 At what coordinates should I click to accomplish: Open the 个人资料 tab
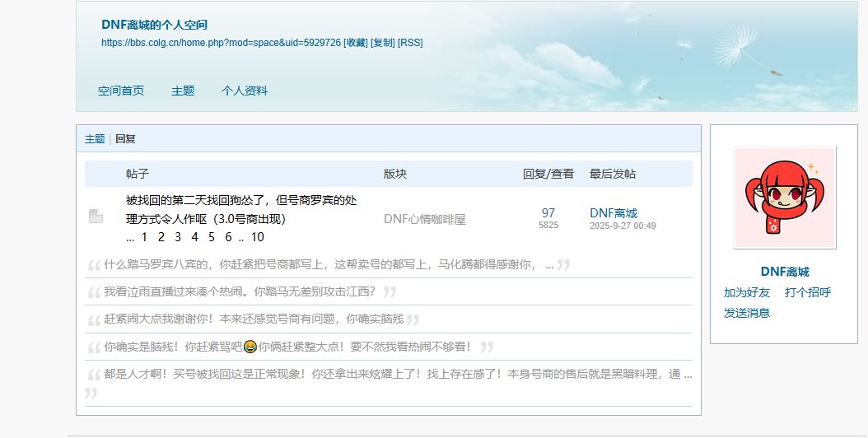[245, 91]
